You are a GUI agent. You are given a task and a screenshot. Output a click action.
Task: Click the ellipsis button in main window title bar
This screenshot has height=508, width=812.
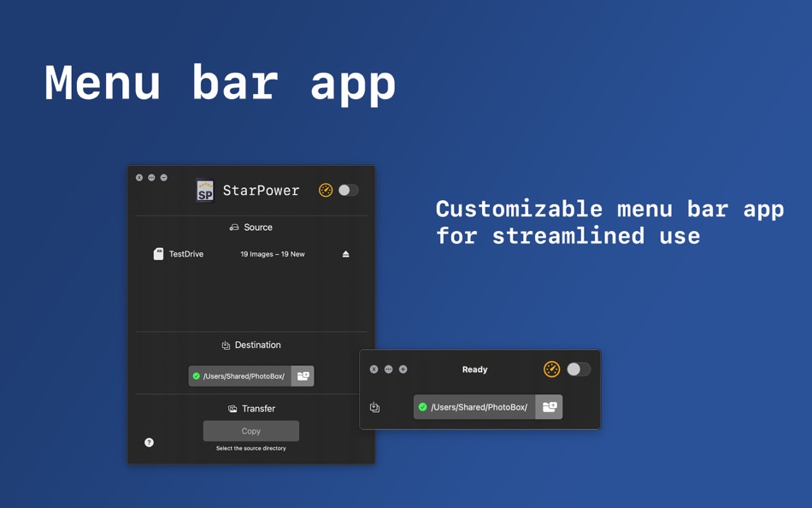coord(151,177)
